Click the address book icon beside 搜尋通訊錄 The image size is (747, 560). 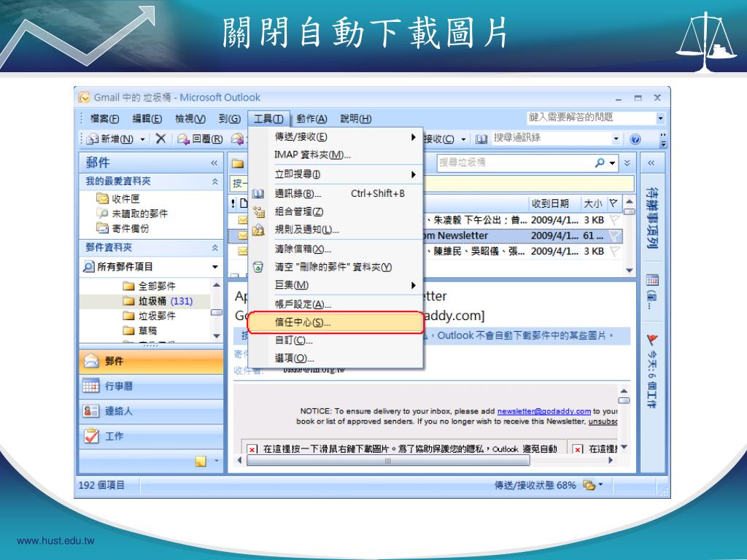tap(481, 139)
